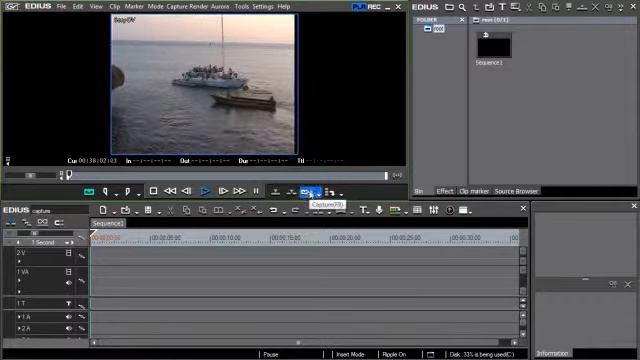Switch to PLR player mode
Viewport: 640px width, 360px height.
[x=359, y=7]
